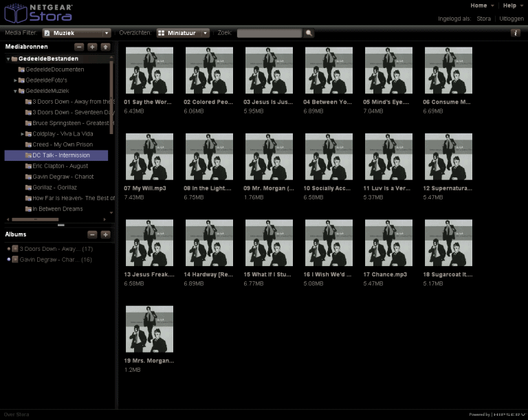Select the DC Talk - Intermission folder
Image resolution: width=528 pixels, height=420 pixels.
(56, 155)
